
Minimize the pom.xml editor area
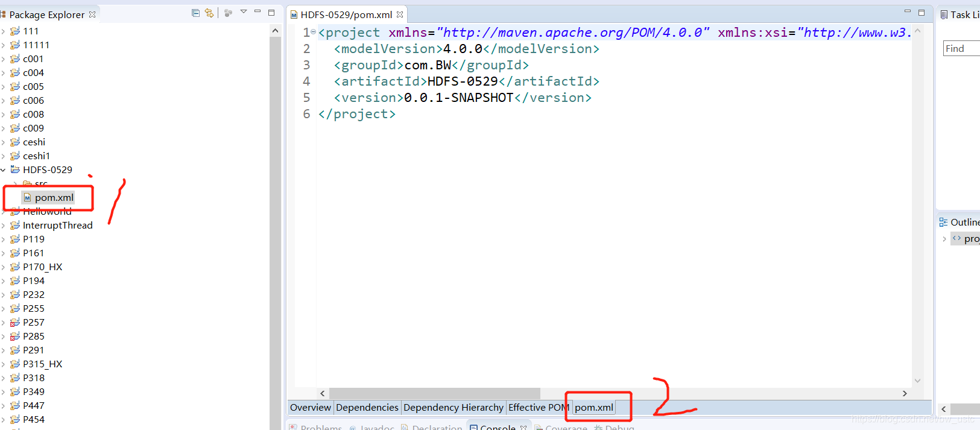(908, 11)
